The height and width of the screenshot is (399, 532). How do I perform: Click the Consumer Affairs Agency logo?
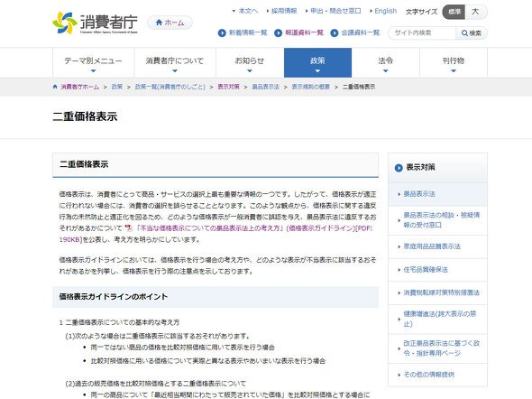click(x=95, y=23)
